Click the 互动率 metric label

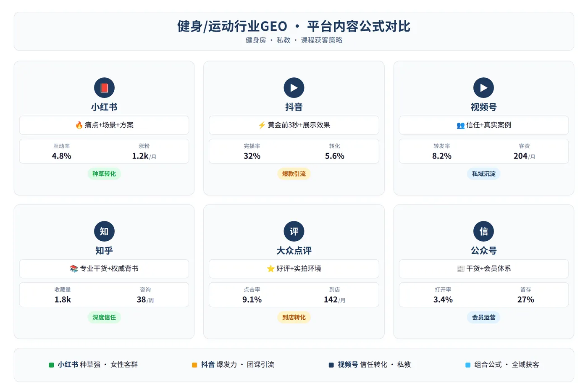pos(62,146)
